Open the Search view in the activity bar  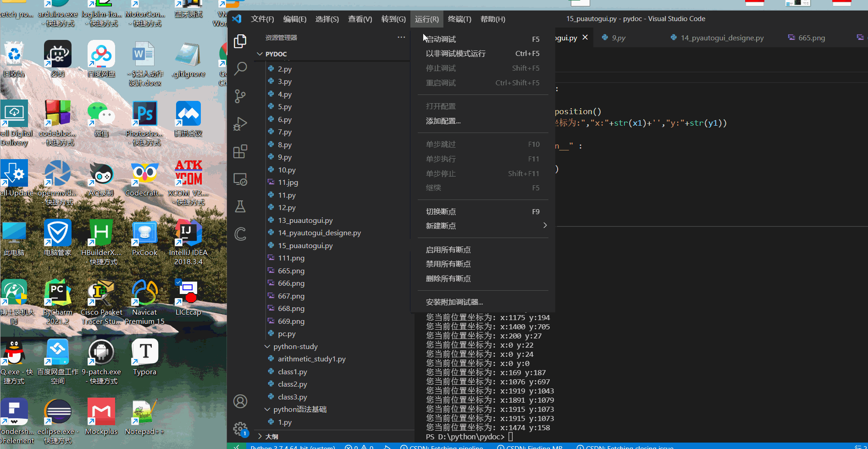click(240, 69)
